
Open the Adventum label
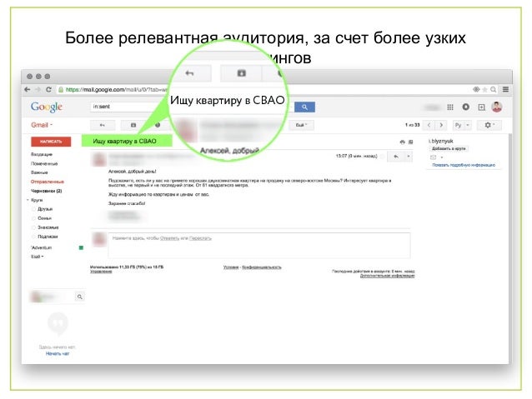click(42, 247)
